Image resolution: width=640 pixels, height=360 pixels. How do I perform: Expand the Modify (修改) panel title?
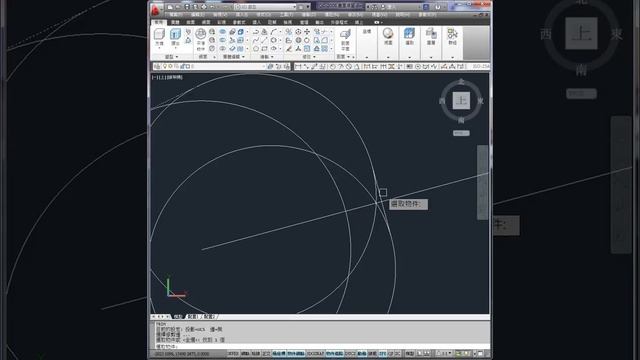pyautogui.click(x=309, y=57)
